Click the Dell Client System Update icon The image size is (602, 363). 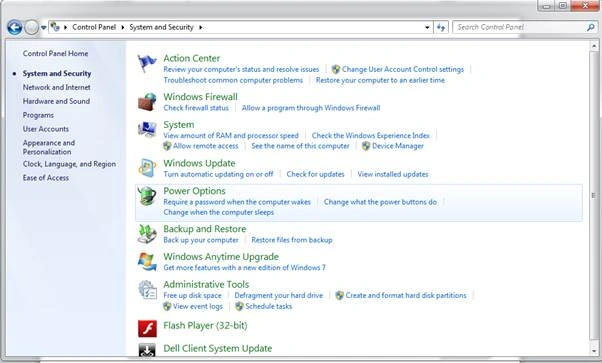pyautogui.click(x=147, y=350)
